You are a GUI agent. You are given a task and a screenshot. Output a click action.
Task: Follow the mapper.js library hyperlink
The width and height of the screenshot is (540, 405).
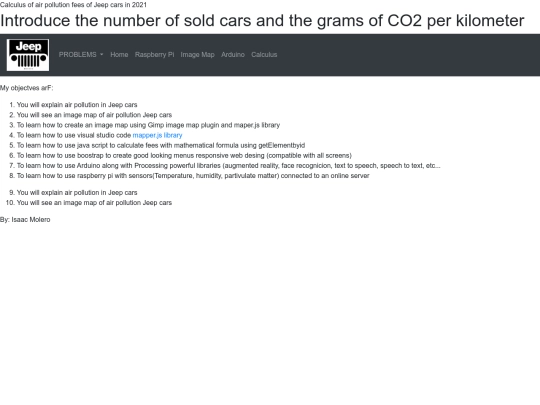coord(157,135)
